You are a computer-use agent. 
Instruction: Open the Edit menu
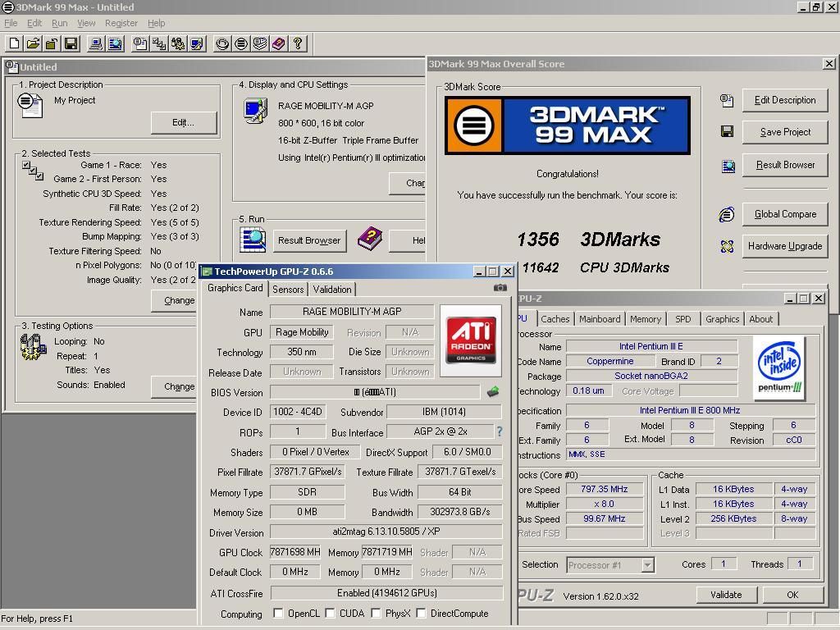tap(34, 23)
